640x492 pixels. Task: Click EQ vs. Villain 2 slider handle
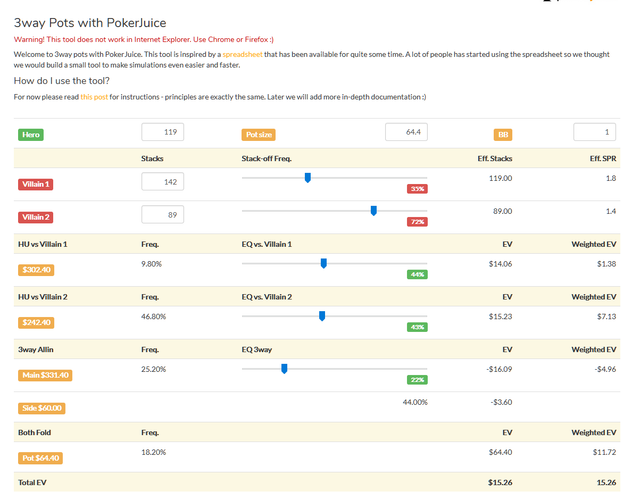click(x=322, y=316)
